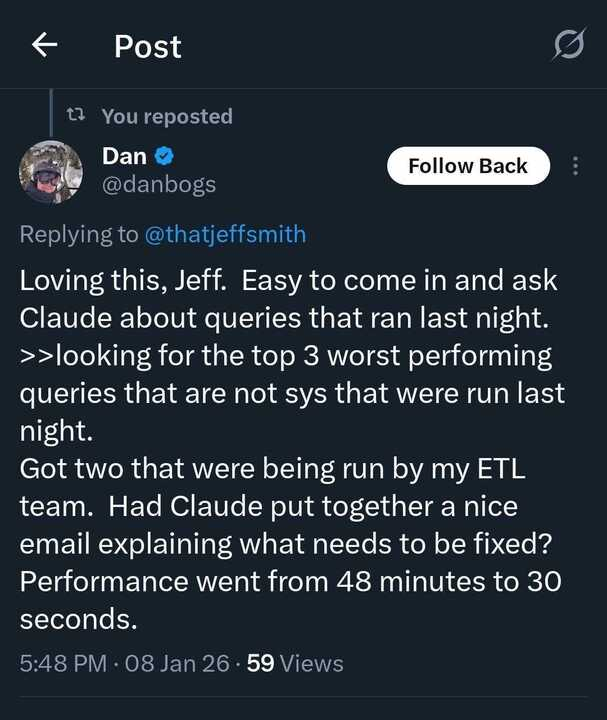
Task: Open the @thatjeffsmith profile link
Action: (x=226, y=235)
